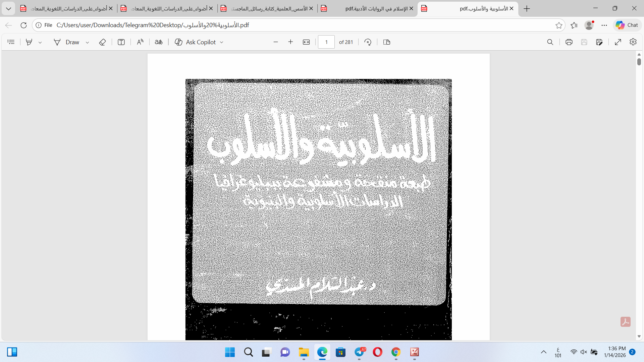Screen dimensions: 644x362
Task: Select the Highlight tool
Action: [x=29, y=42]
